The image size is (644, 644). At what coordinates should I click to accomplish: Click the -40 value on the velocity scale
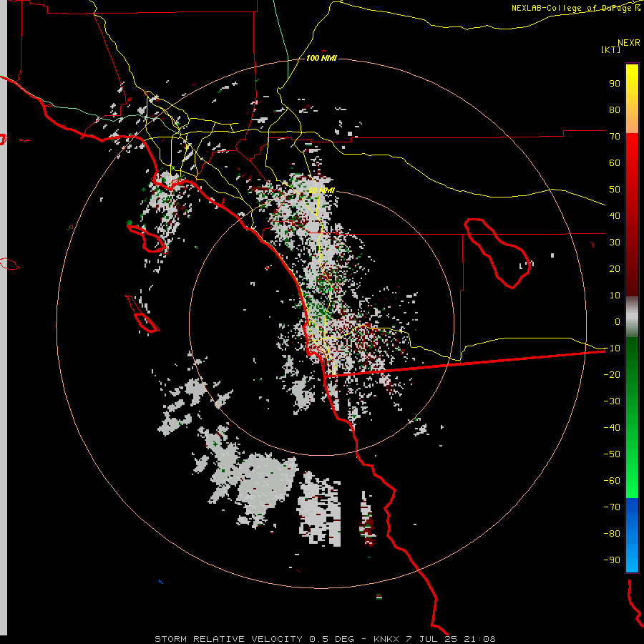(x=612, y=428)
